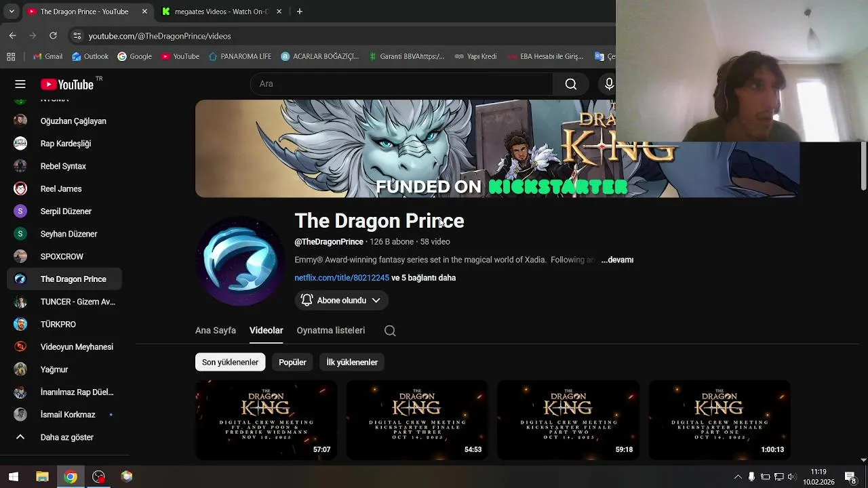Click @TheDragonPrince channel handle
This screenshot has width=868, height=488.
329,242
